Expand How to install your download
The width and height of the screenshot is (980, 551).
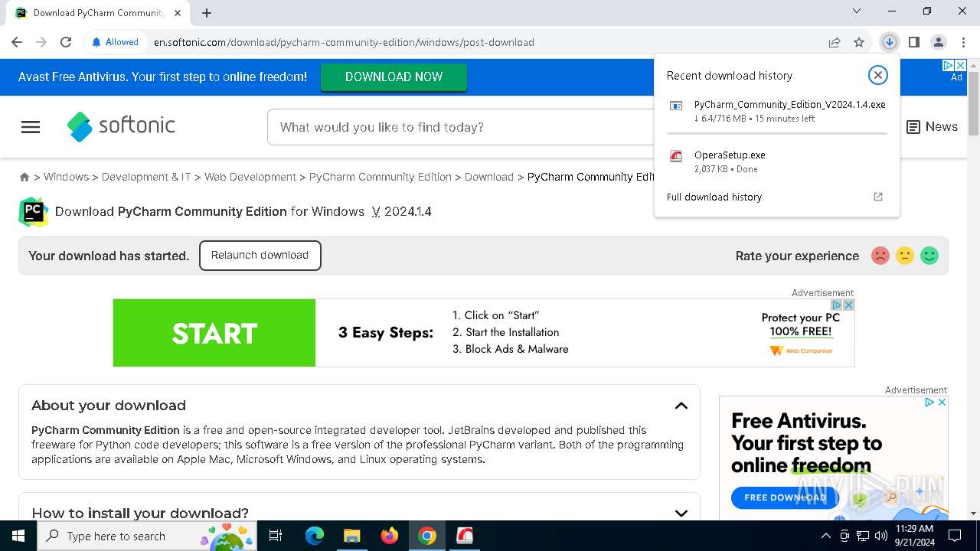click(681, 514)
